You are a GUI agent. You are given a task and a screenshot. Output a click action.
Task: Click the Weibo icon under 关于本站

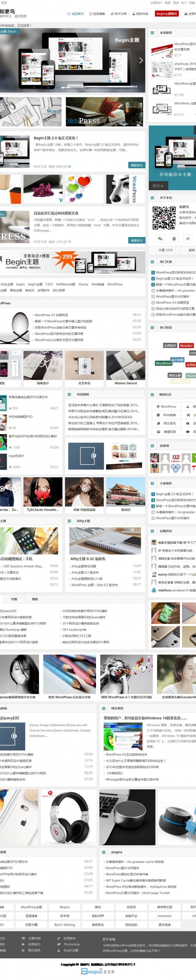click(x=188, y=238)
